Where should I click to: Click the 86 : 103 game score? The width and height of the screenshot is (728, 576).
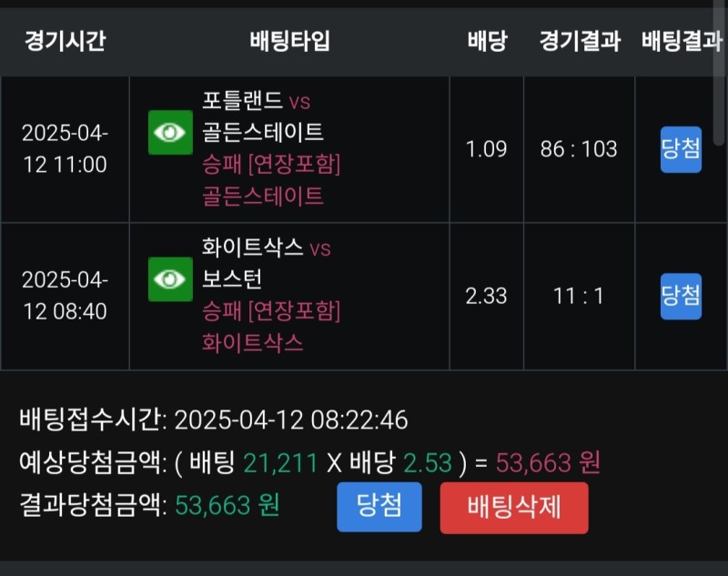[x=579, y=149]
